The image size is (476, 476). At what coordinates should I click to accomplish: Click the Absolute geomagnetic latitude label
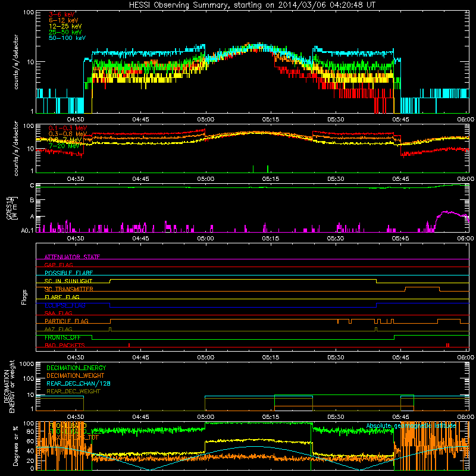click(x=411, y=426)
